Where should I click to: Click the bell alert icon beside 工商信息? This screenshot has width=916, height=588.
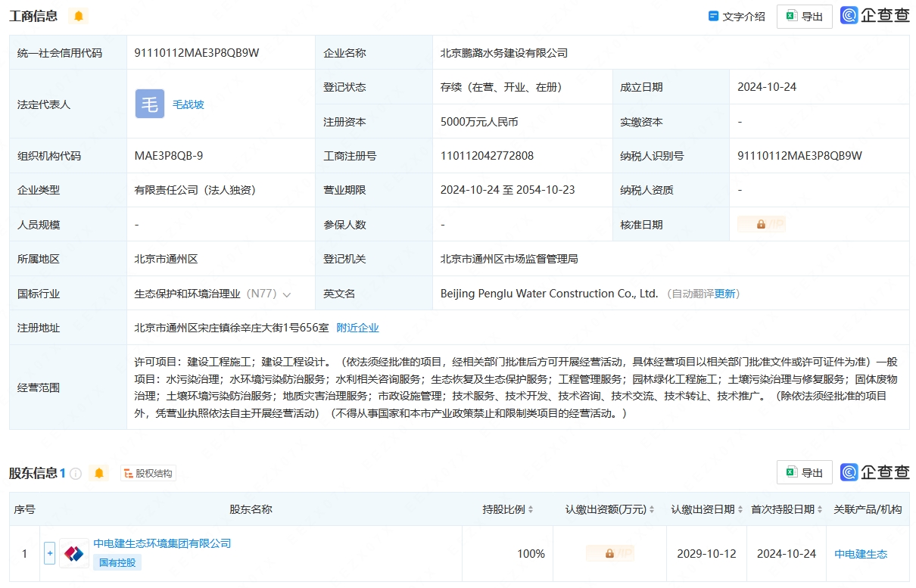click(79, 16)
